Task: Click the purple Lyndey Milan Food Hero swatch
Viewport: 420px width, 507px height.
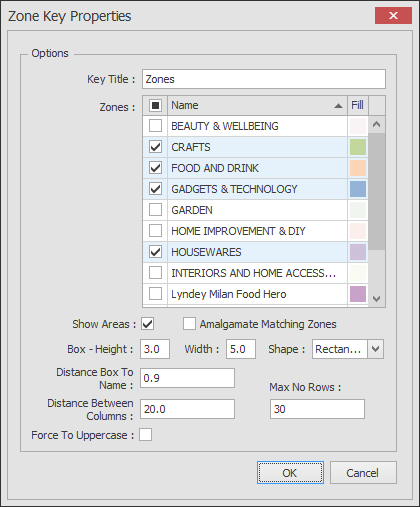Action: click(358, 294)
